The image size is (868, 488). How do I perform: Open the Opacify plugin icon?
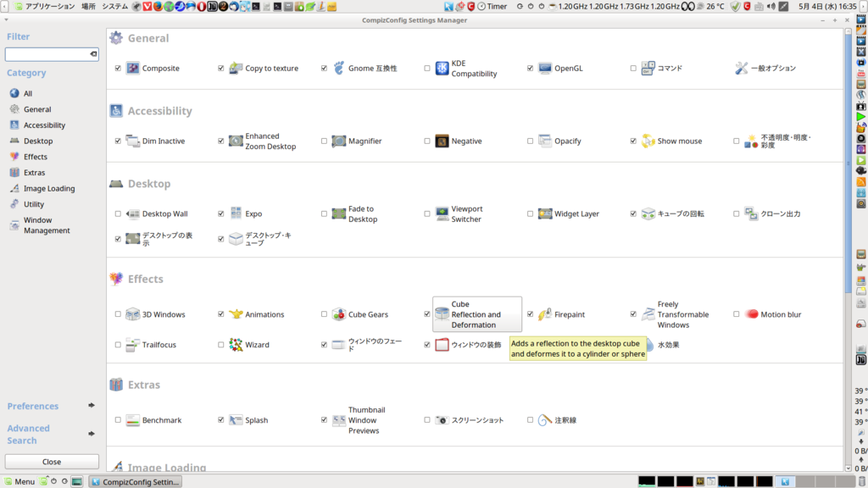tap(545, 141)
